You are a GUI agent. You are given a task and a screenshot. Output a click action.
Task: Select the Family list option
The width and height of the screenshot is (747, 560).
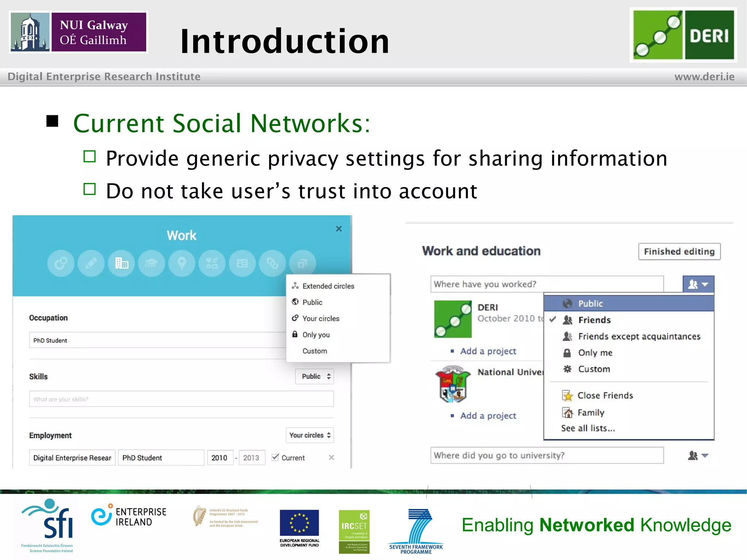629,413
